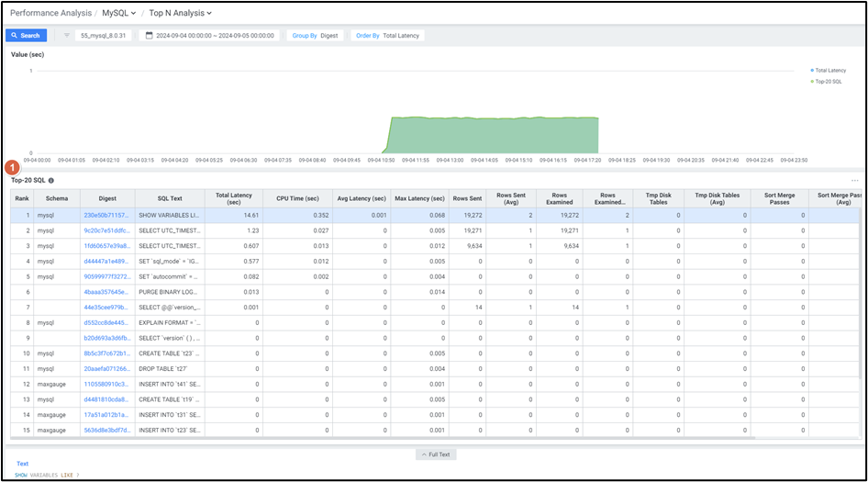The image size is (868, 482).
Task: Click the calendar icon in date range
Action: (x=150, y=36)
